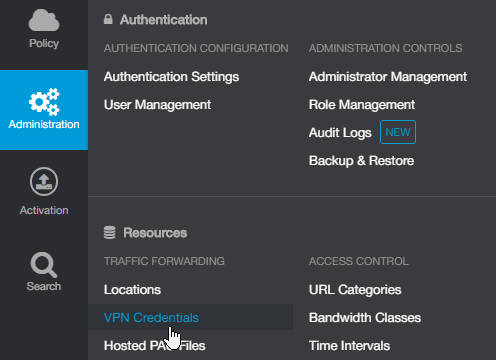Click the TRAFFIC FORWARDING subheading

click(x=164, y=261)
